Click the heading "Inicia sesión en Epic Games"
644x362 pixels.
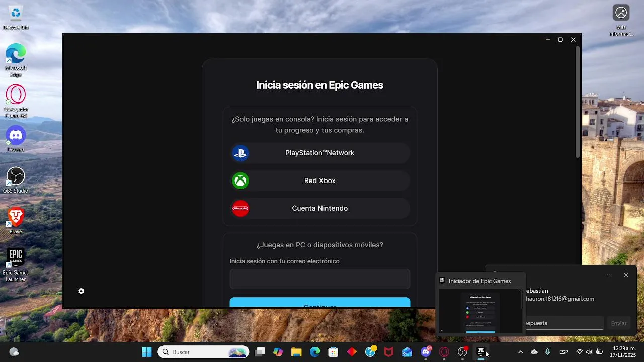click(319, 85)
